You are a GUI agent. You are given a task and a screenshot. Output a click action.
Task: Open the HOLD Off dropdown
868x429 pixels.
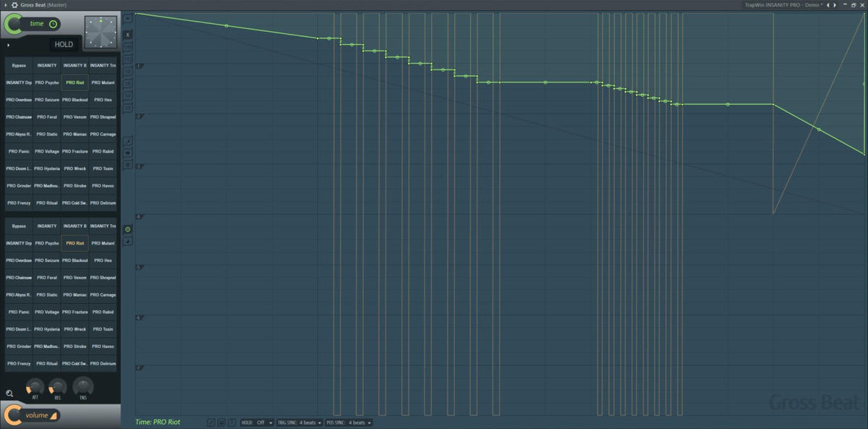pos(257,422)
